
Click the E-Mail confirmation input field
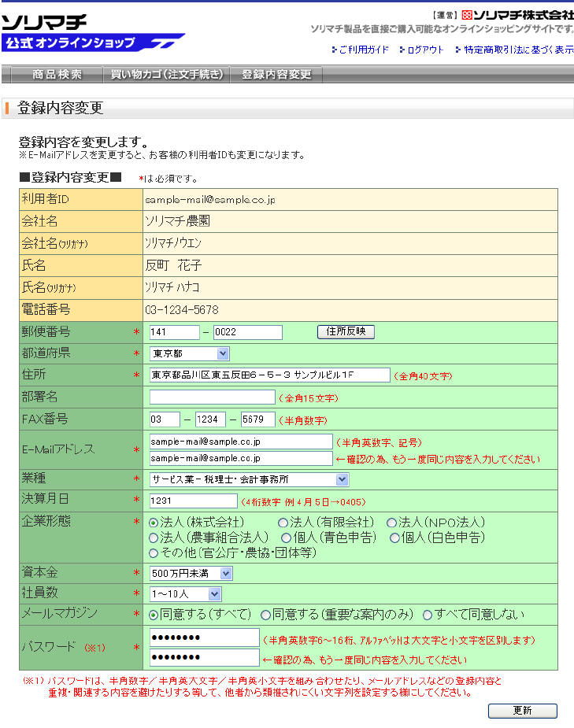[x=241, y=458]
